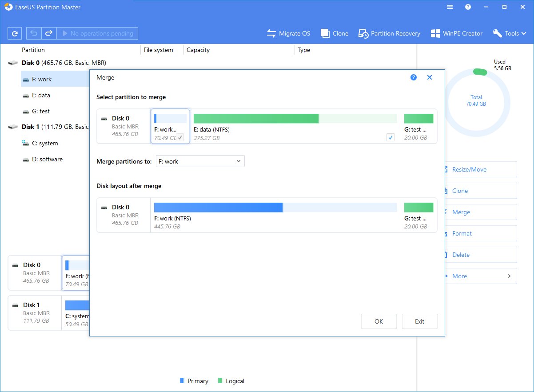
Task: Uncheck the F: work partition checkbox
Action: click(x=180, y=138)
